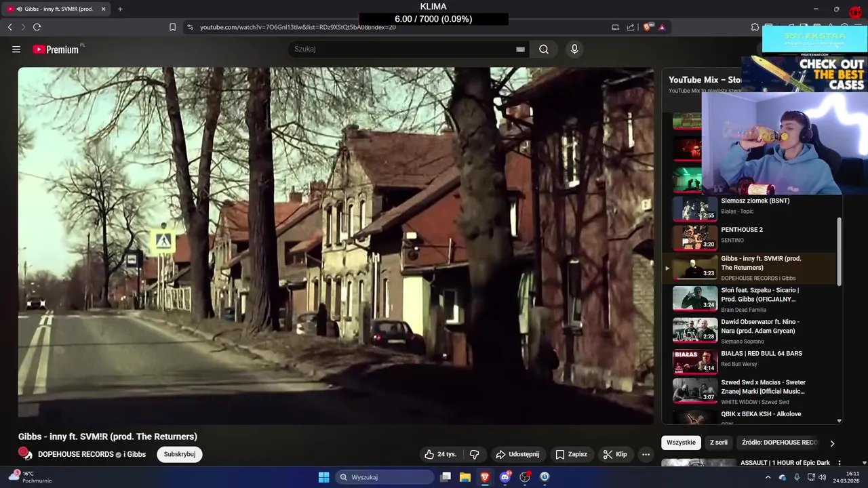Play Siemasz ziomek (BSNT) from the mix
Image resolution: width=868 pixels, height=488 pixels.
[x=755, y=201]
